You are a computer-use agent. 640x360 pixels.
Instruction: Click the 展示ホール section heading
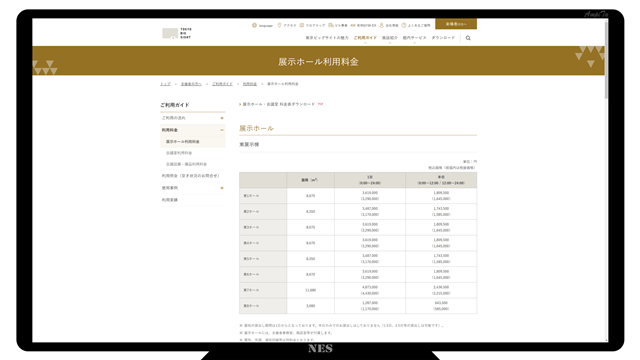coord(256,128)
